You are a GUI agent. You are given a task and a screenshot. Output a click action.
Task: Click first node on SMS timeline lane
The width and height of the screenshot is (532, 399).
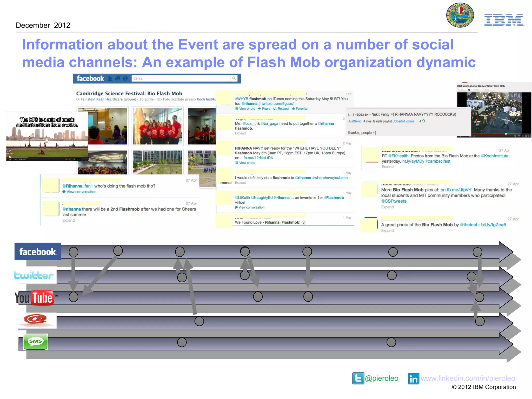[x=182, y=342]
